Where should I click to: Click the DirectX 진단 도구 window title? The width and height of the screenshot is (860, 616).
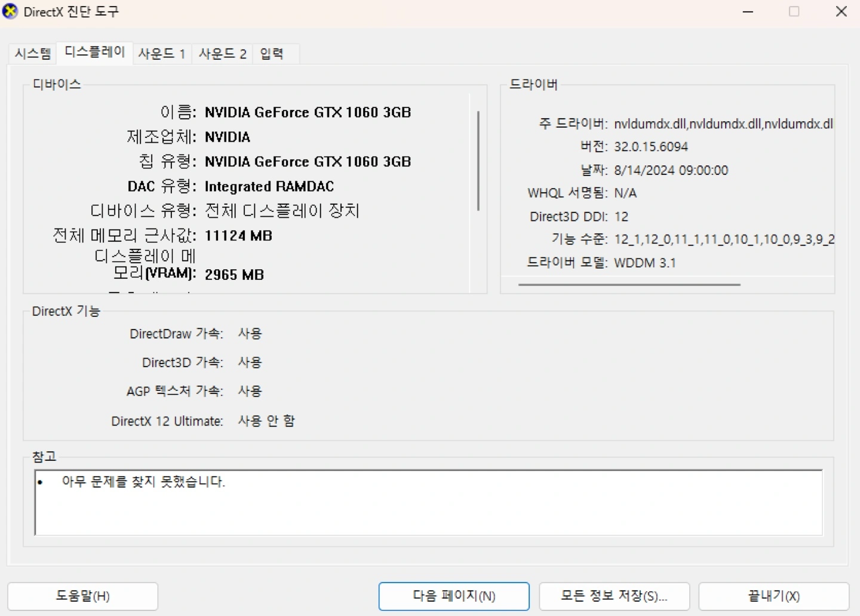coord(71,11)
